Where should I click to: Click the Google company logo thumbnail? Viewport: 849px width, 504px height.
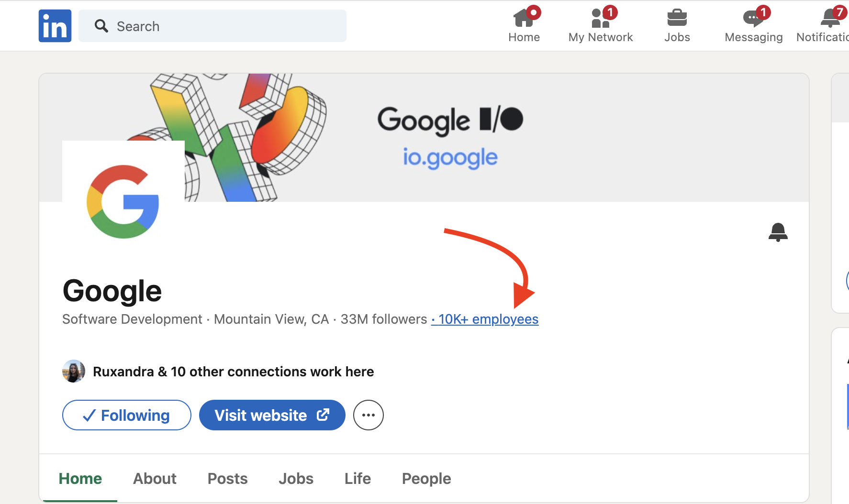(x=123, y=202)
